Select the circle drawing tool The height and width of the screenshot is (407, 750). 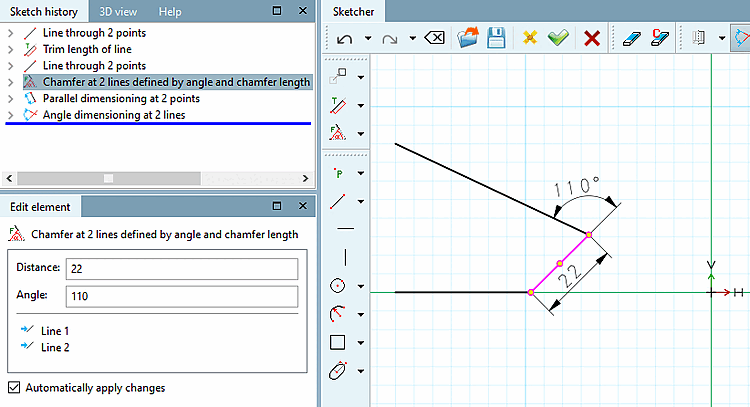pos(338,286)
